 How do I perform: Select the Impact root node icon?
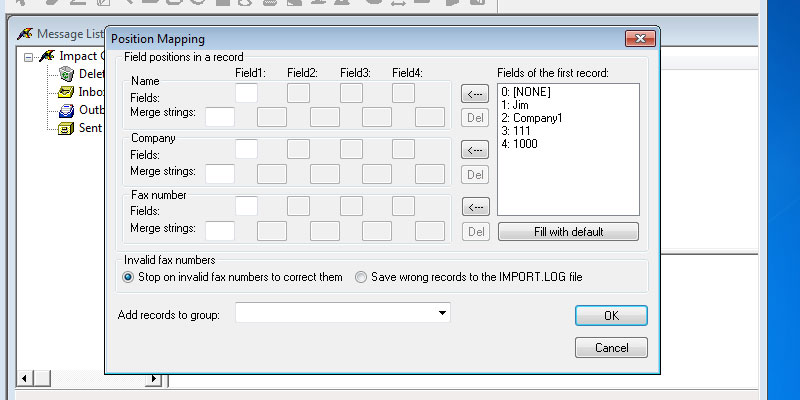[x=46, y=56]
